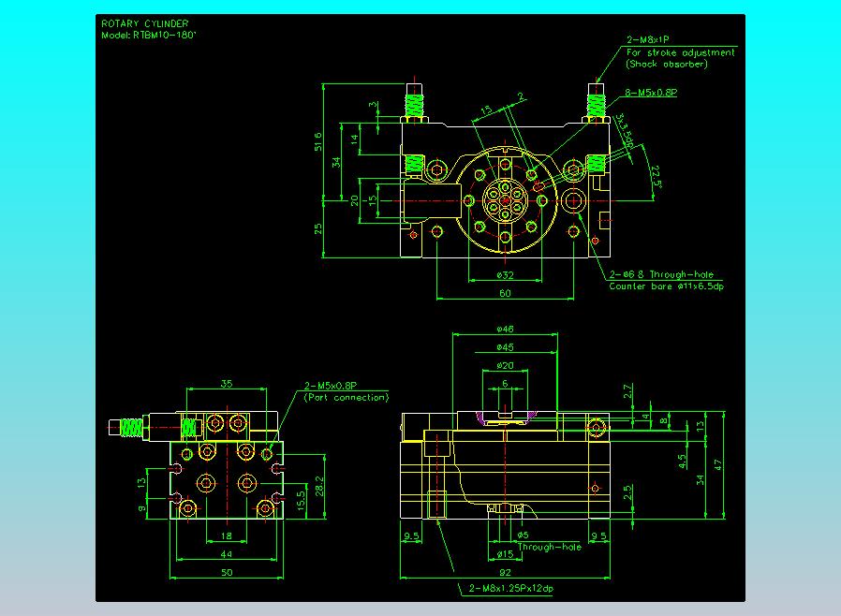This screenshot has width=841, height=616.
Task: Click the "ø45" diameter dimension
Action: (x=505, y=347)
